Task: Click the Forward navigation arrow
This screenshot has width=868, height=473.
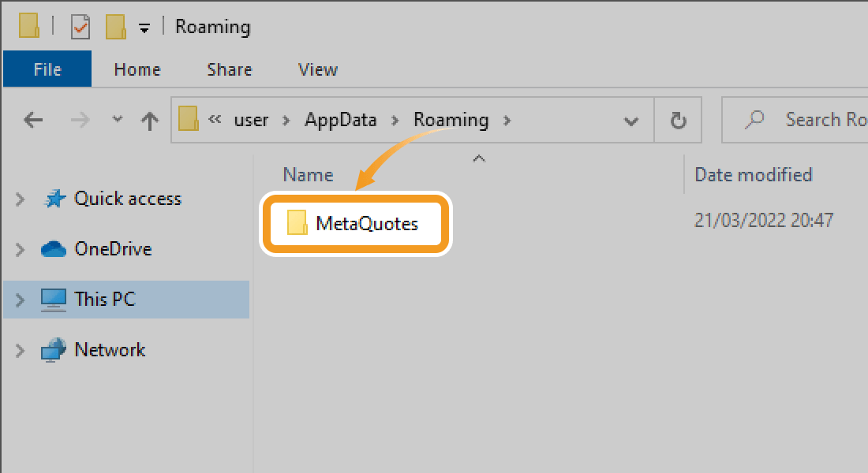Action: tap(80, 121)
